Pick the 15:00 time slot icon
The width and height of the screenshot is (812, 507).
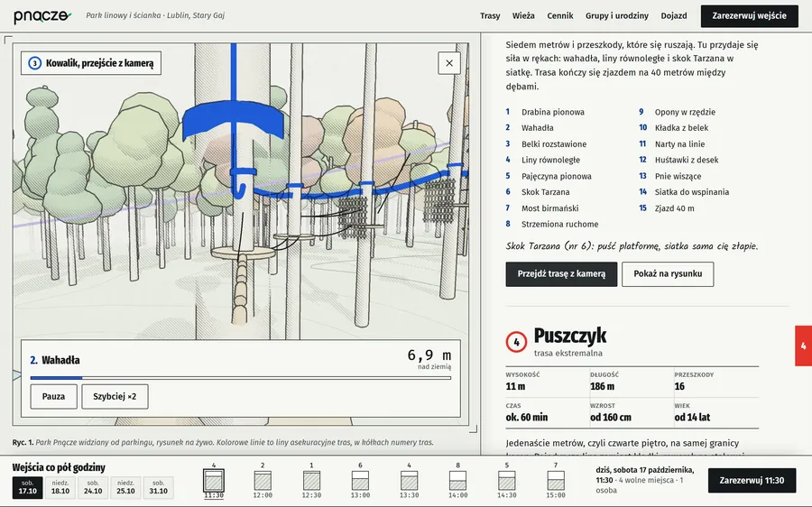pyautogui.click(x=556, y=481)
